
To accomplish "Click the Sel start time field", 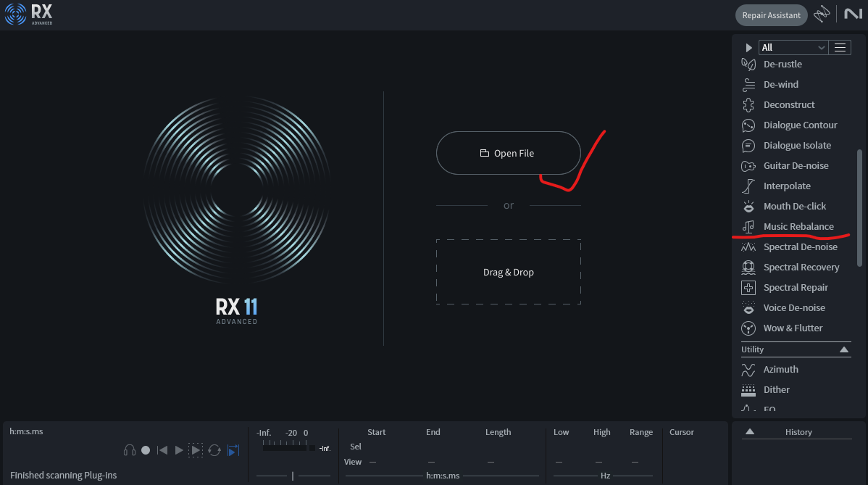I will 376,447.
